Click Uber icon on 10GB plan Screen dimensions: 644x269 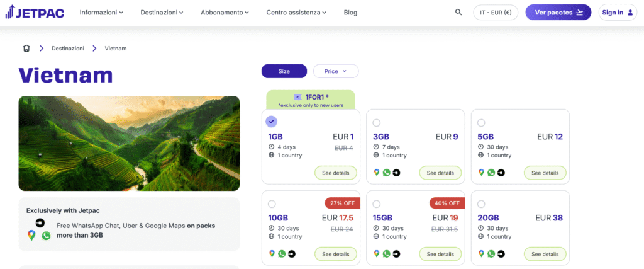(x=291, y=254)
